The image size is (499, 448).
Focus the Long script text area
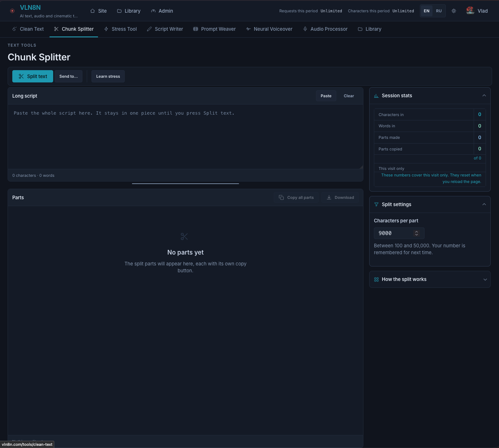[x=185, y=137]
